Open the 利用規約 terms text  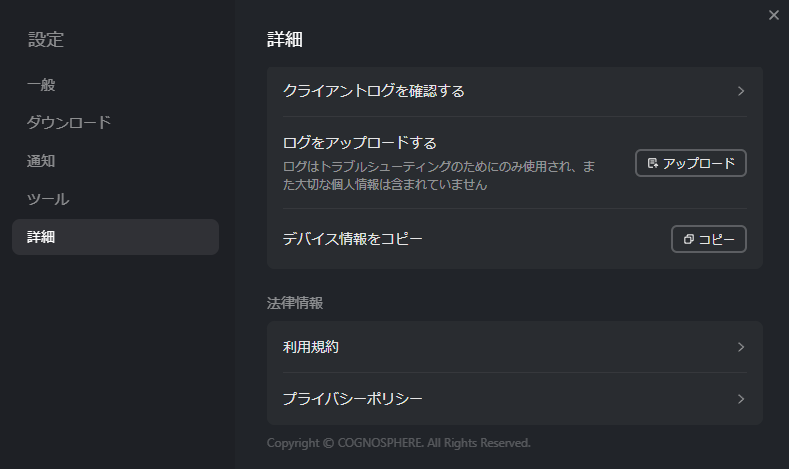tap(310, 347)
